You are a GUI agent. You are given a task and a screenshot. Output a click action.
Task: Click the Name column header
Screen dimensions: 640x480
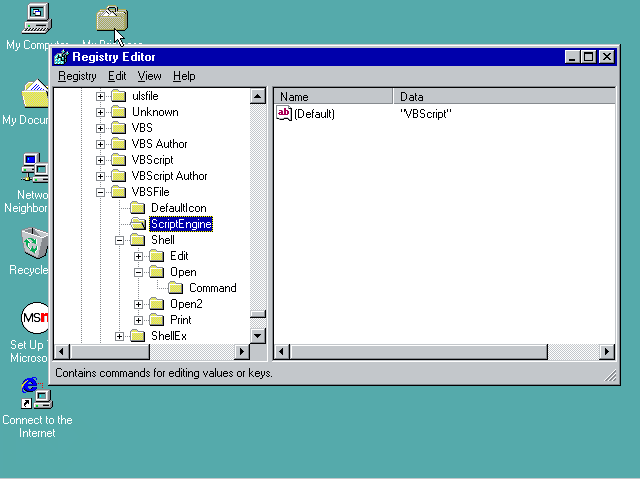pos(333,97)
